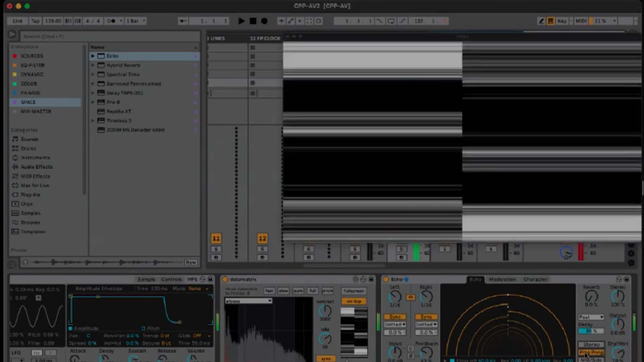
Task: Select Echo Stereo mode
Action: [x=591, y=344]
